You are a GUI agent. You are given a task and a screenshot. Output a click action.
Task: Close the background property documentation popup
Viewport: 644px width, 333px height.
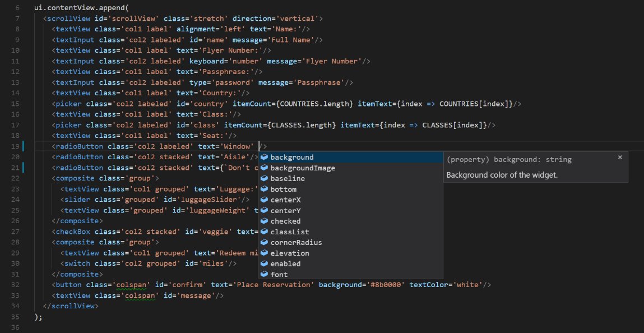(x=620, y=158)
